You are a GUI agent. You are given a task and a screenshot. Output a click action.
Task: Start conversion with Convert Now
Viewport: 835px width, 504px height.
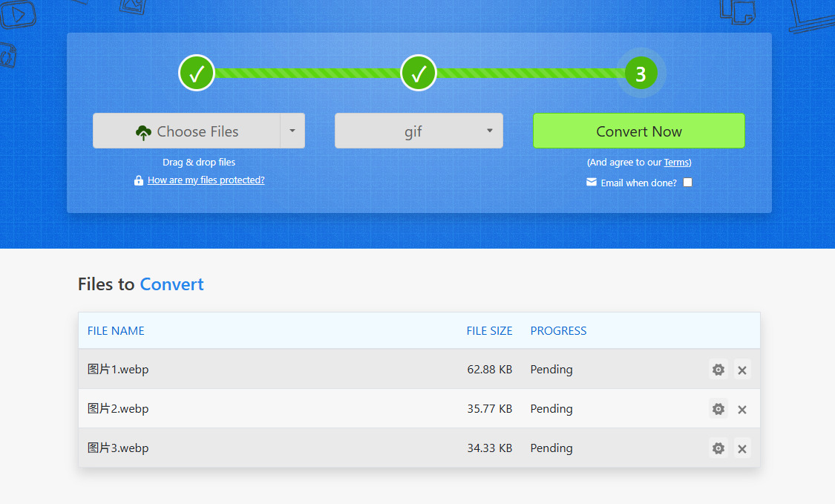(638, 131)
